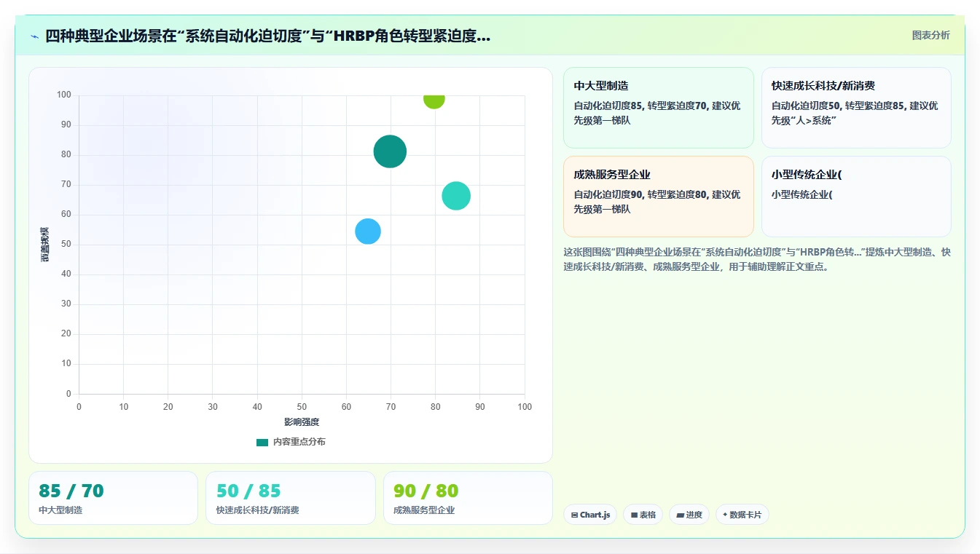This screenshot has height=554, width=980.
Task: Click the 表格 tag
Action: click(643, 515)
